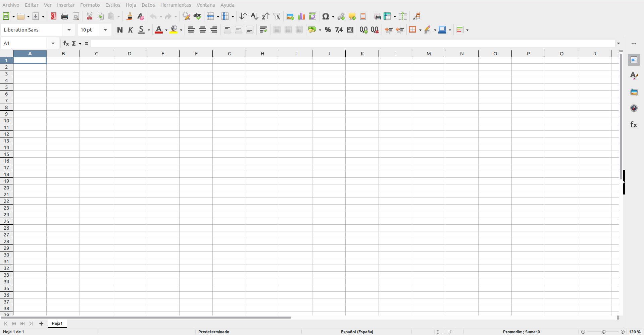Open the Function Wizard (fx) in formula bar
The image size is (644, 335).
[66, 43]
